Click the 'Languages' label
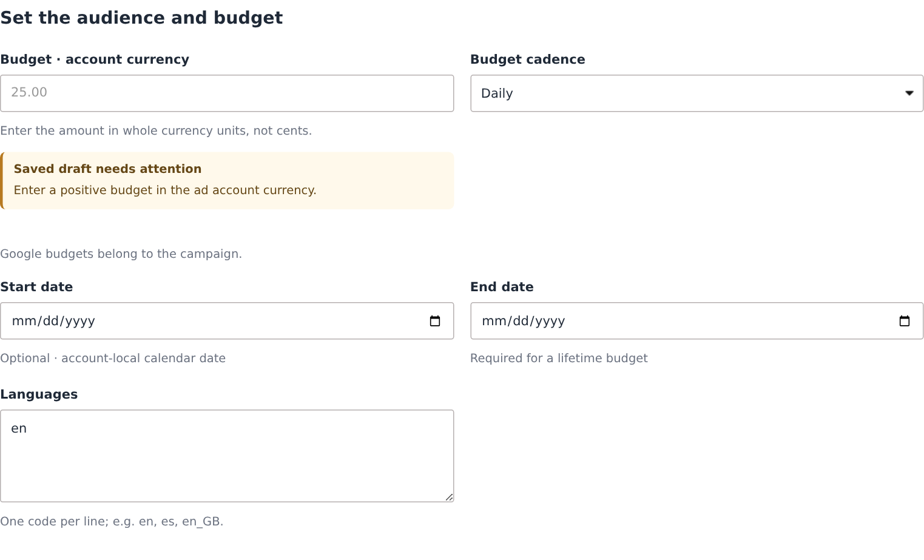Viewport: 924px width, 560px height. pos(39,394)
